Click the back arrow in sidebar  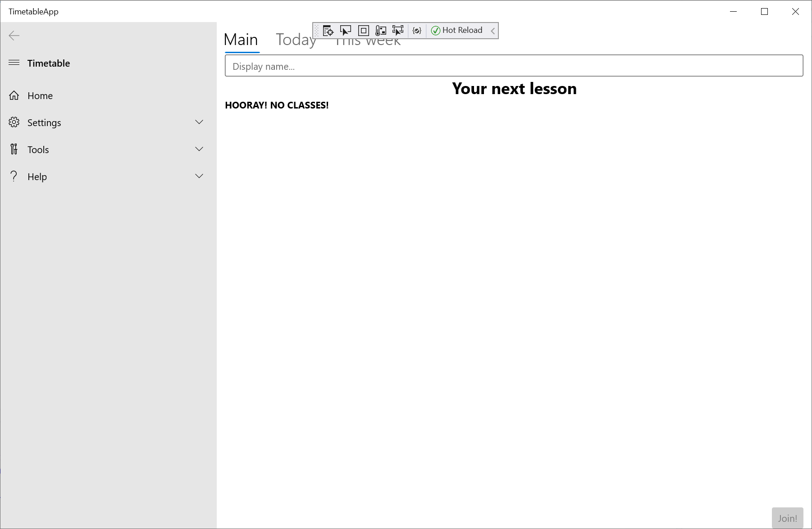(x=14, y=36)
